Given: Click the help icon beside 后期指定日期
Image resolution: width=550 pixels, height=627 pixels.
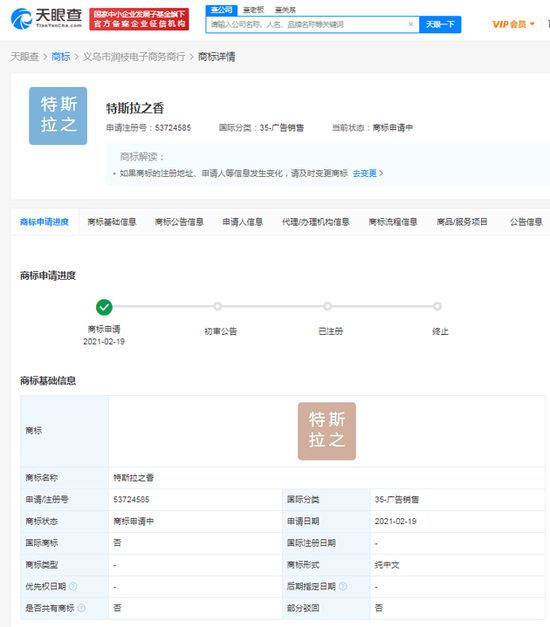Looking at the screenshot, I should coord(343,586).
